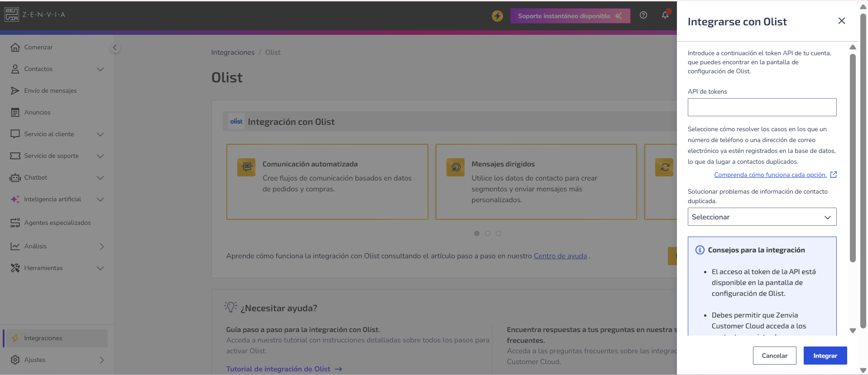Click the Análisis chart icon
The width and height of the screenshot is (868, 375).
[x=15, y=246]
